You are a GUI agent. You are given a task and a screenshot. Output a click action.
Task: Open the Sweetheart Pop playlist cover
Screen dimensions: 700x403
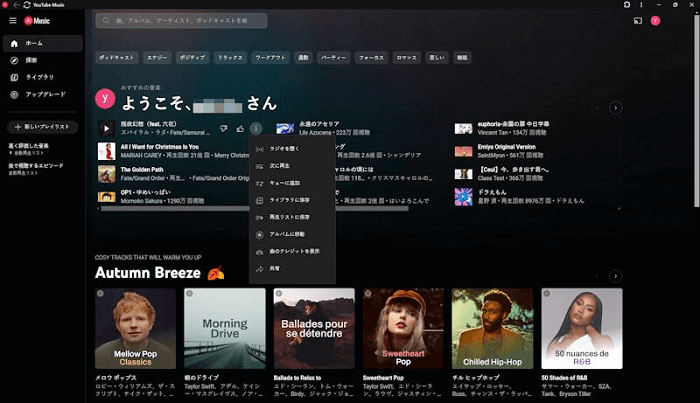pyautogui.click(x=403, y=328)
